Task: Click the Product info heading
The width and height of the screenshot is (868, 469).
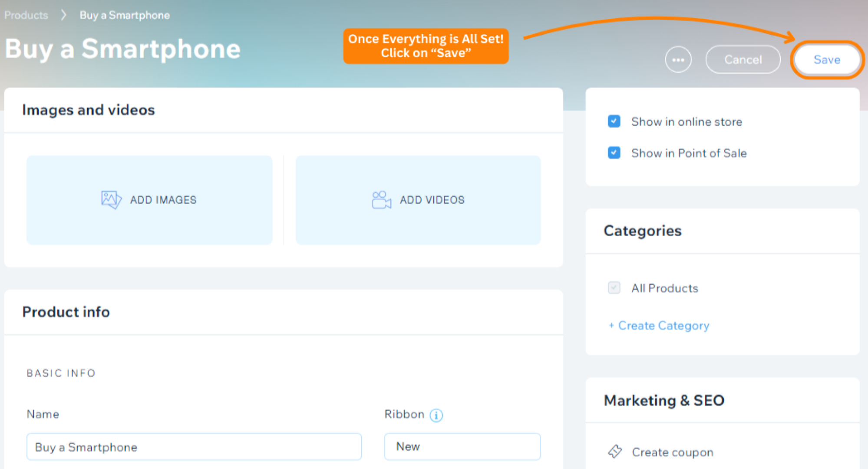Action: (x=66, y=312)
